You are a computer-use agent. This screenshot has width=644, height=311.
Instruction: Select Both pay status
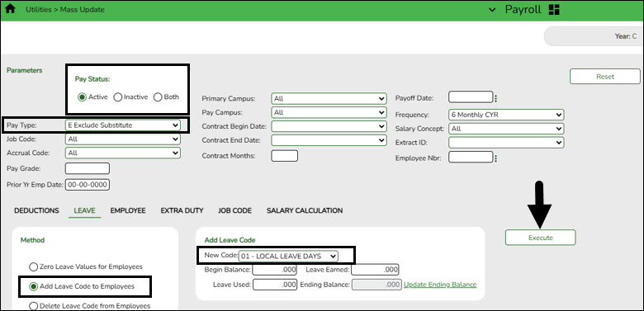click(158, 97)
